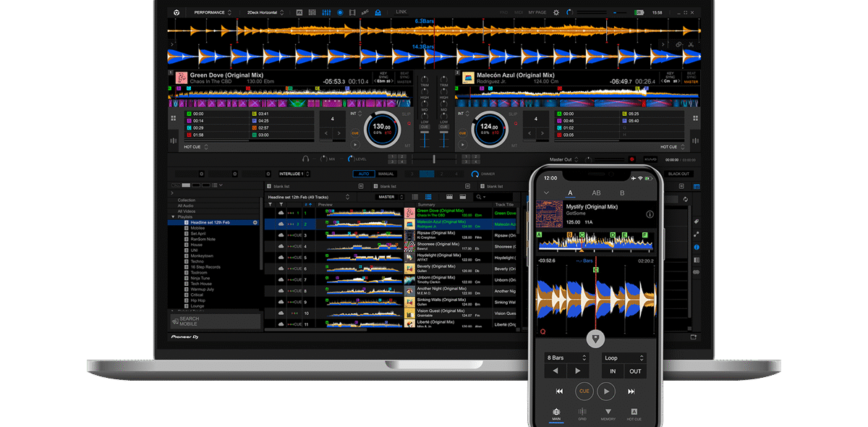This screenshot has height=427, width=868.
Task: Toggle BEAT SYNC MASTER on deck 2
Action: (x=691, y=78)
